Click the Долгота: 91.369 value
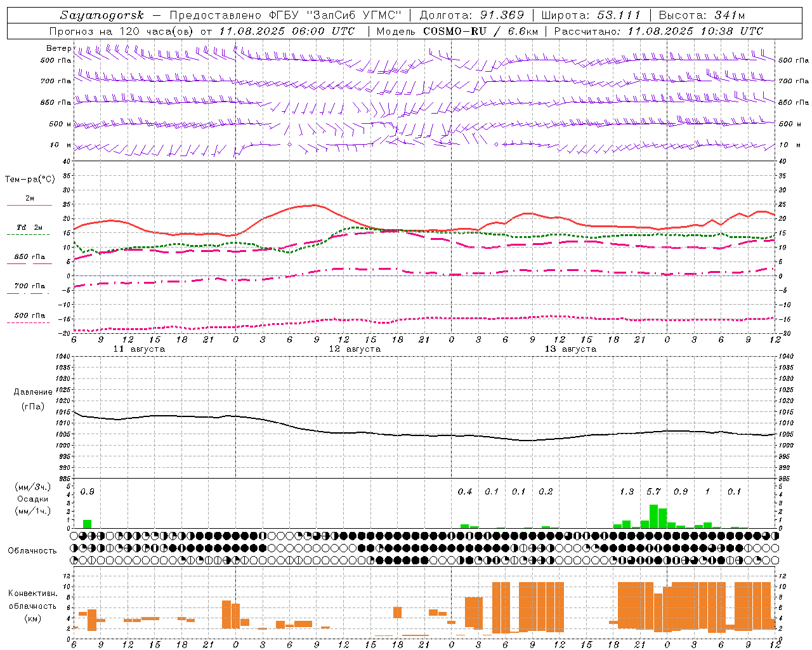Image resolution: width=812 pixels, height=650 pixels. pyautogui.click(x=472, y=15)
